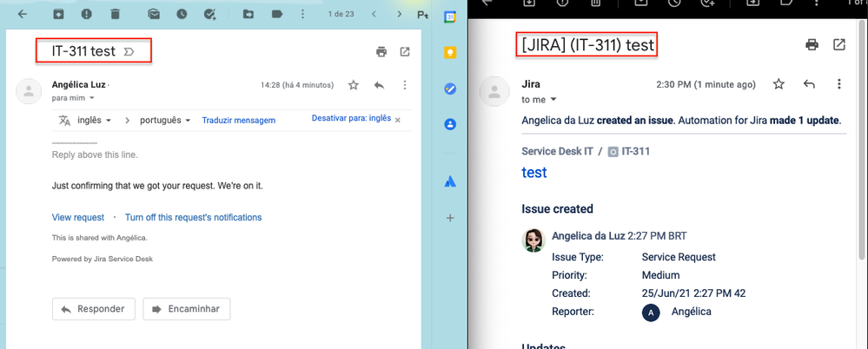Snooze the email in left Gmail window
Screen dimensions: 868x349
pos(182,15)
